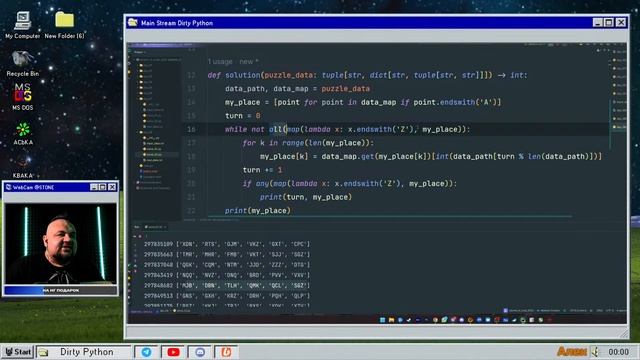Image resolution: width=640 pixels, height=360 pixels.
Task: Click output row starting 297835109
Action: click(227, 244)
